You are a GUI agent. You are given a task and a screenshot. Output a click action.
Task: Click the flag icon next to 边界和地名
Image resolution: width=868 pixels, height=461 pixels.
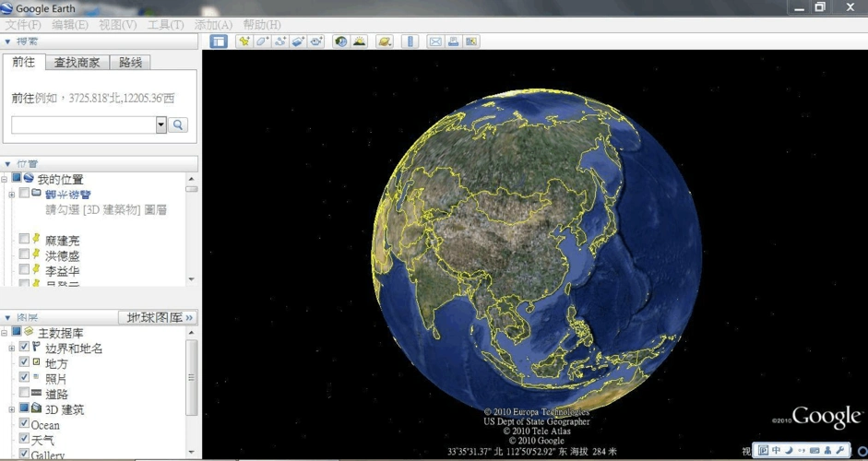36,347
